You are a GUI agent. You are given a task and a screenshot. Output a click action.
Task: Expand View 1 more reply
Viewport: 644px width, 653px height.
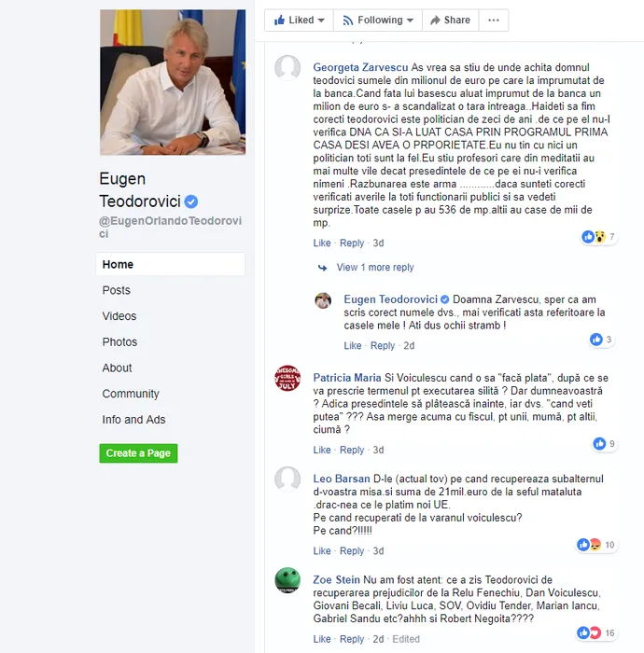375,268
